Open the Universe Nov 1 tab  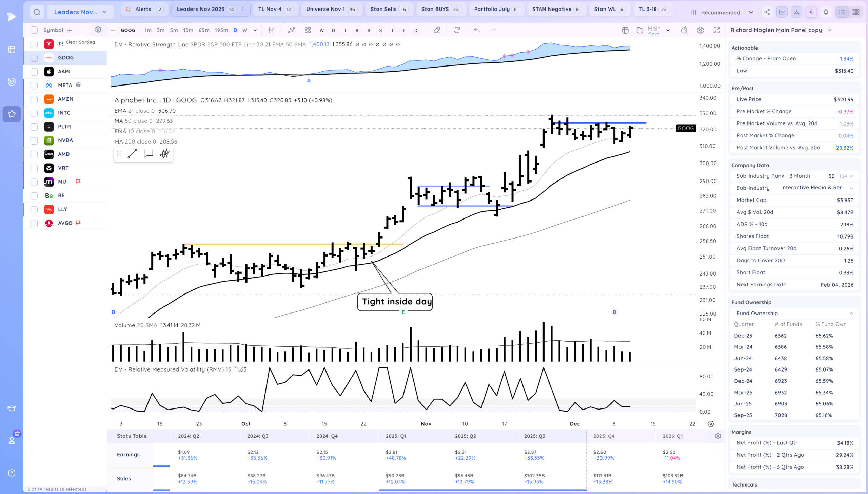(x=331, y=9)
